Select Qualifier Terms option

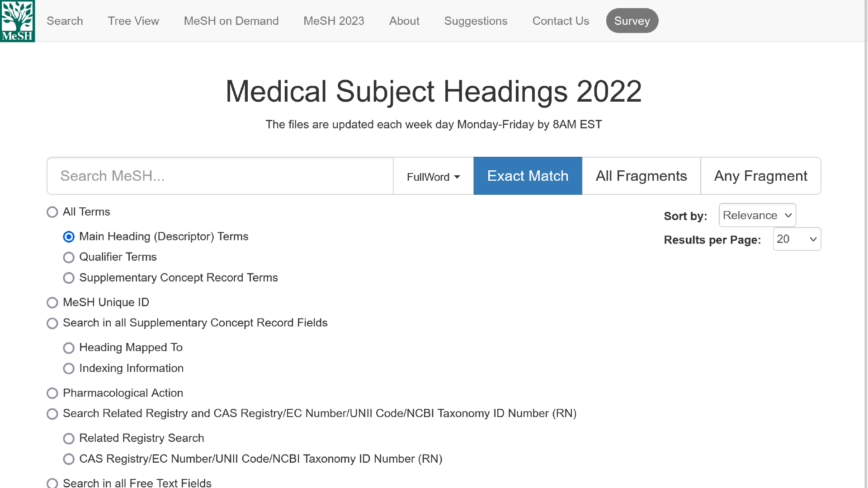click(x=69, y=258)
